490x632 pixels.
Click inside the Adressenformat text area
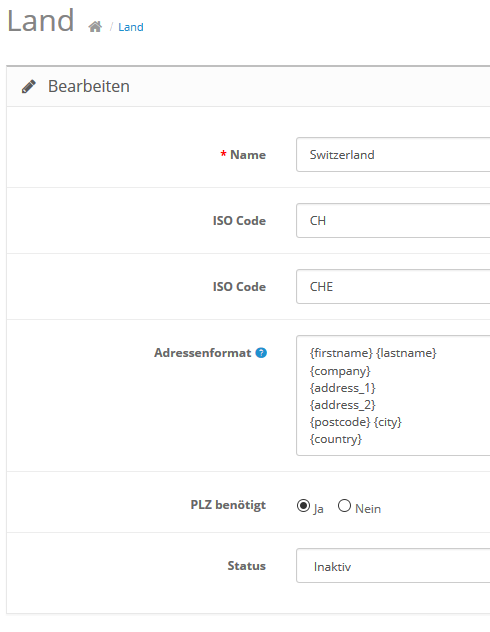pos(393,396)
